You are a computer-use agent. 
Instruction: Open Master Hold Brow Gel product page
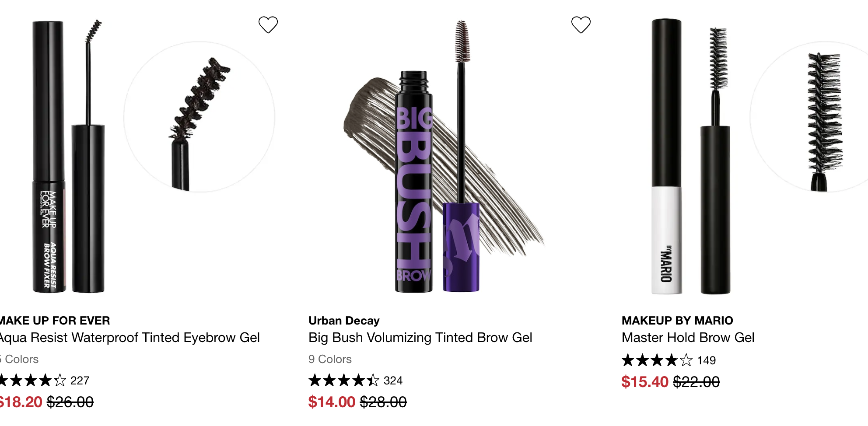tap(688, 338)
